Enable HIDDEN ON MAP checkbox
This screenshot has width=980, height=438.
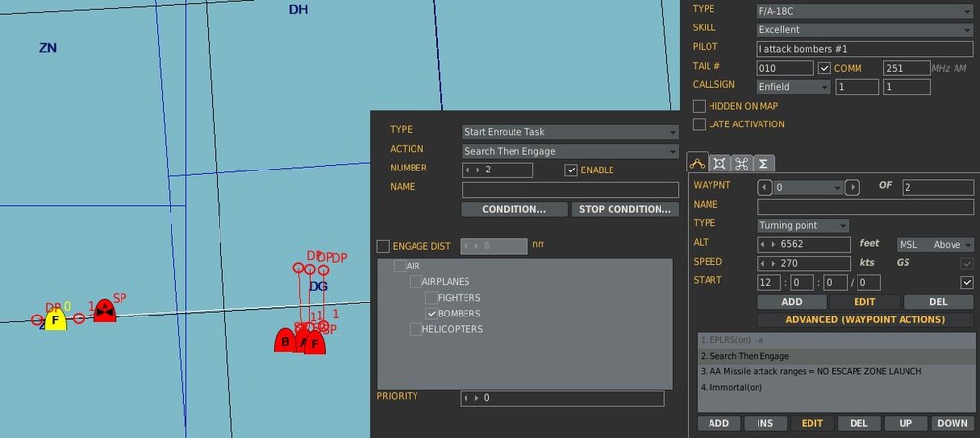[699, 106]
